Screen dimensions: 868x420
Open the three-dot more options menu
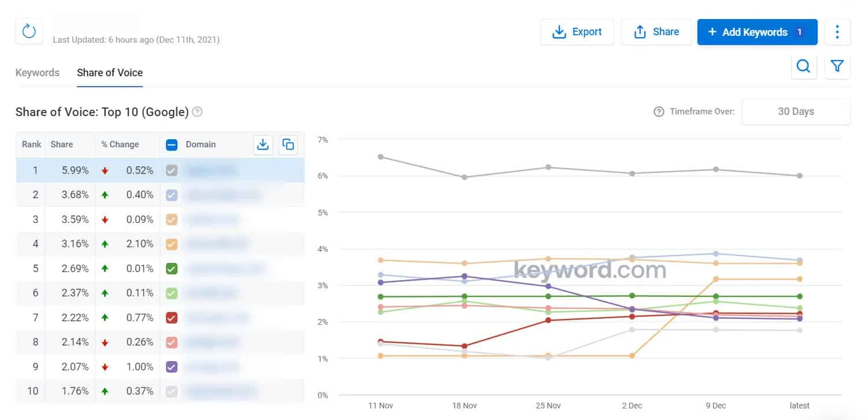[837, 32]
